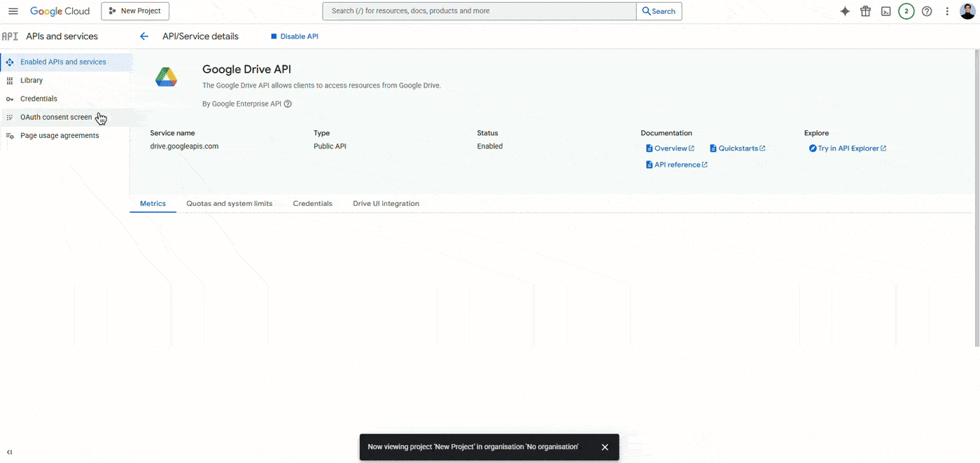Open the Gemini AI assistant
The width and height of the screenshot is (980, 463).
[x=845, y=11]
